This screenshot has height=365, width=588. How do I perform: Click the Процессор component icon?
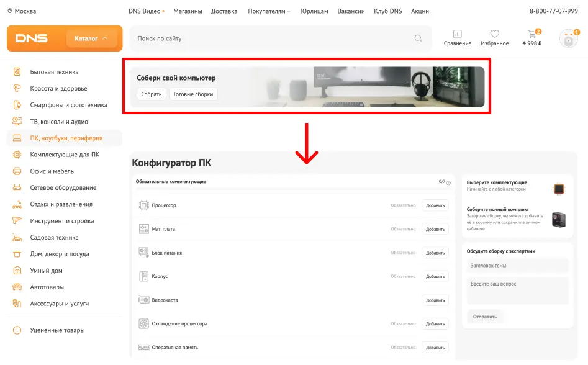click(143, 205)
